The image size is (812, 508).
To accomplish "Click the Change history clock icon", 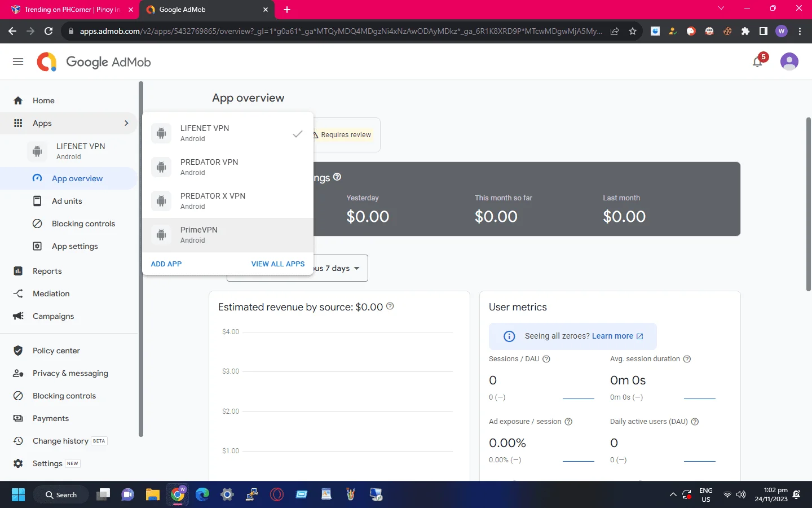I will (x=18, y=441).
